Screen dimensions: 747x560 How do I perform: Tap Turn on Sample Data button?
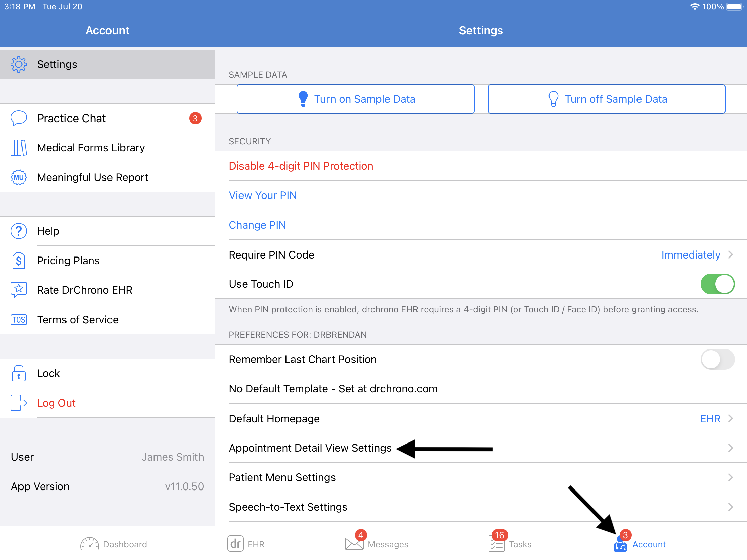click(x=356, y=98)
